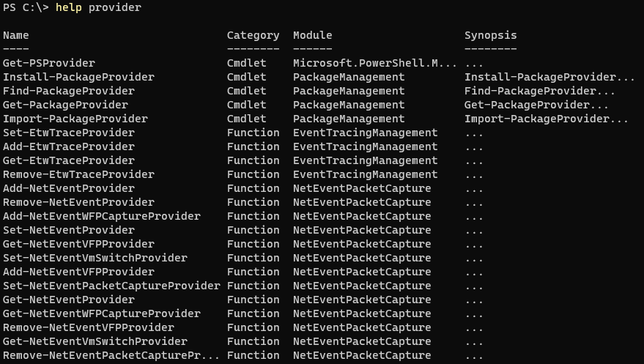Viewport: 644px width, 364px height.
Task: Select the Set-NetEventVmSwitchProvider entry
Action: click(x=95, y=258)
